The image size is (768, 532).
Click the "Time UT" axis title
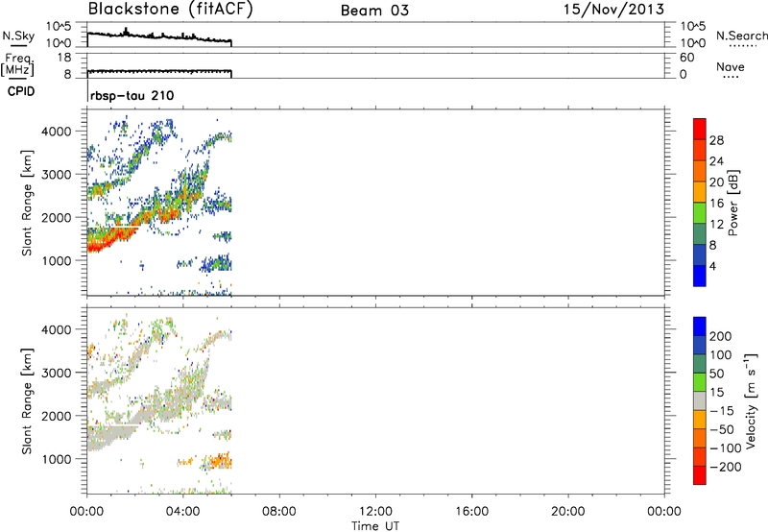point(375,526)
